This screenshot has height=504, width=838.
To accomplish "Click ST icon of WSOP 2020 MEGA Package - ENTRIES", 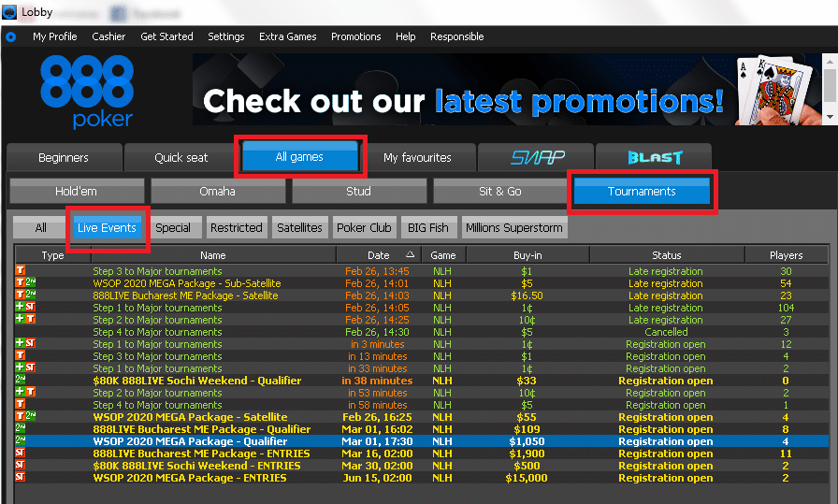I will pos(21,477).
